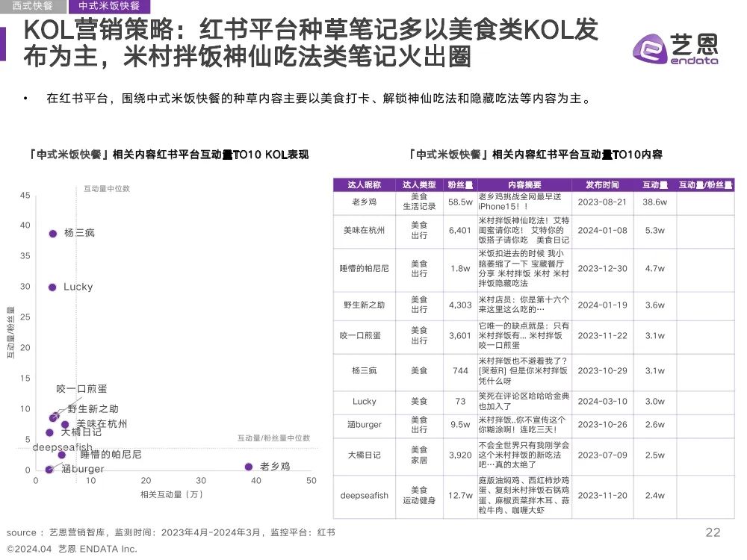Screen dimensions: 747x560
Task: Click the 相关互动量（万）axis title
Action: coord(172,495)
